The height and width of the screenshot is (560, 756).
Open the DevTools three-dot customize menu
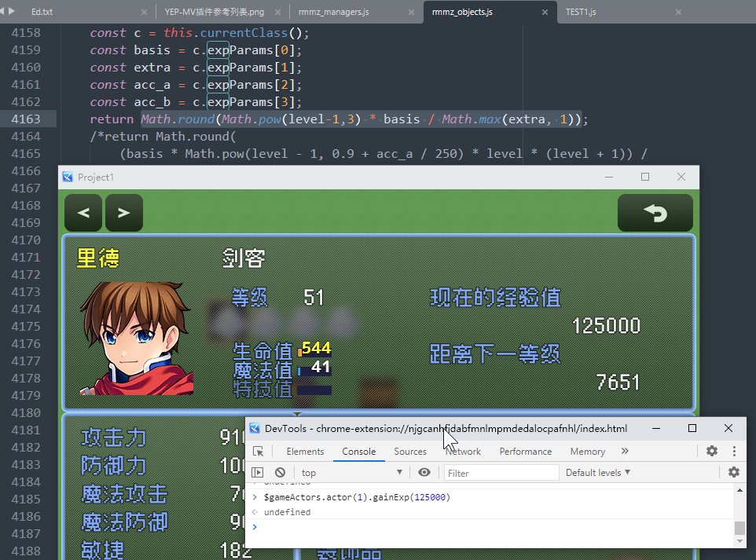tap(734, 451)
